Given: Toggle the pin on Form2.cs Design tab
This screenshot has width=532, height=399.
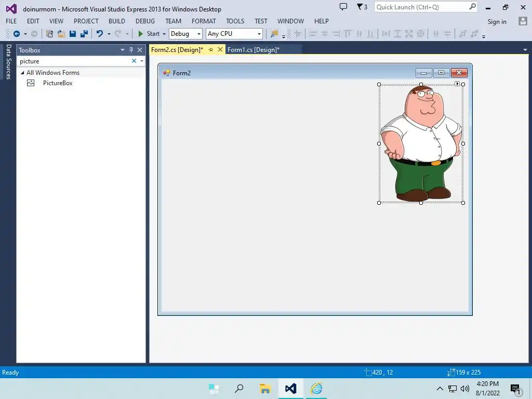Looking at the screenshot, I should pos(210,49).
